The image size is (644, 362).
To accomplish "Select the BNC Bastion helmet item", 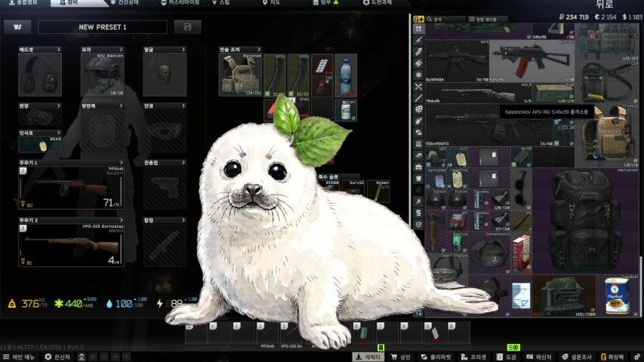I will (x=102, y=75).
